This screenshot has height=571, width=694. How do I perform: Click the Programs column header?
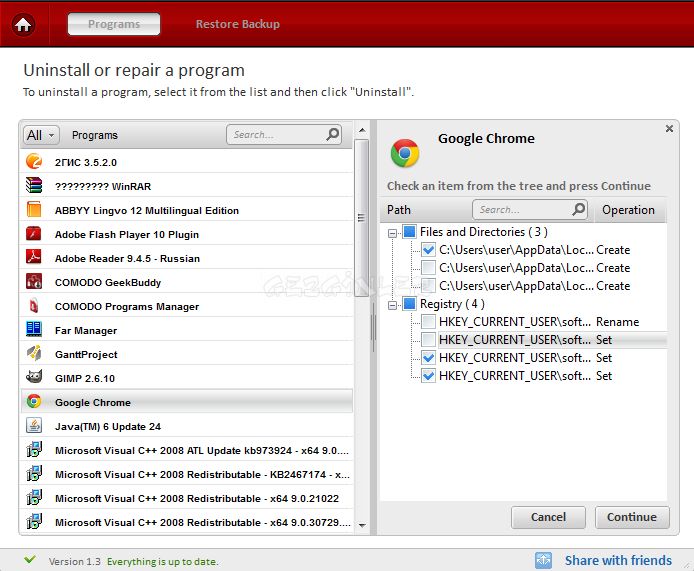click(x=95, y=135)
